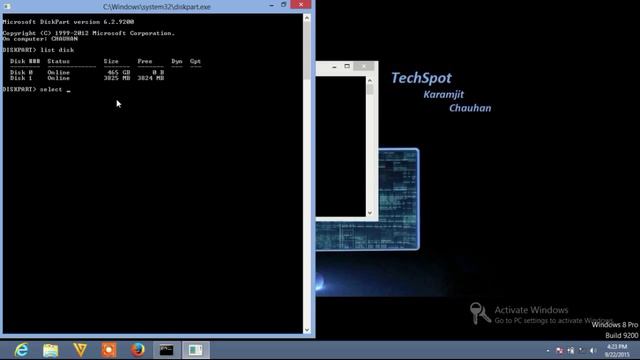Click the 'Disk 0' row label
640x360 pixels.
(x=22, y=72)
